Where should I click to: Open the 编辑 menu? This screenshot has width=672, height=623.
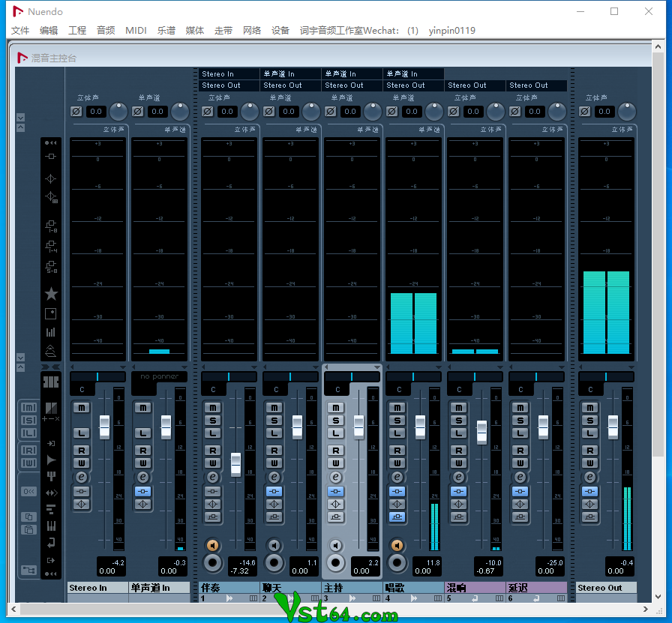pyautogui.click(x=49, y=31)
